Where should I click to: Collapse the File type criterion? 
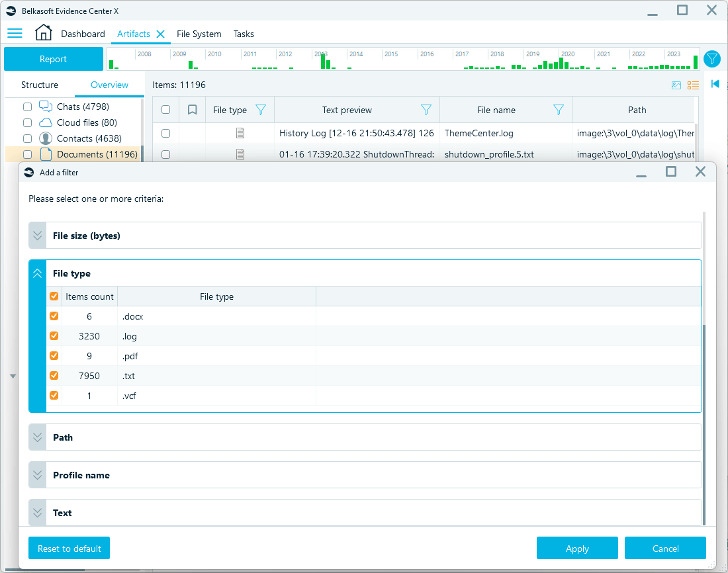(38, 273)
